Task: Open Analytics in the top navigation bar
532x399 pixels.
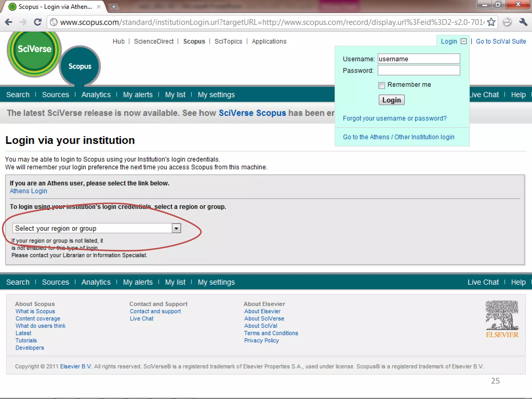Action: click(x=96, y=95)
